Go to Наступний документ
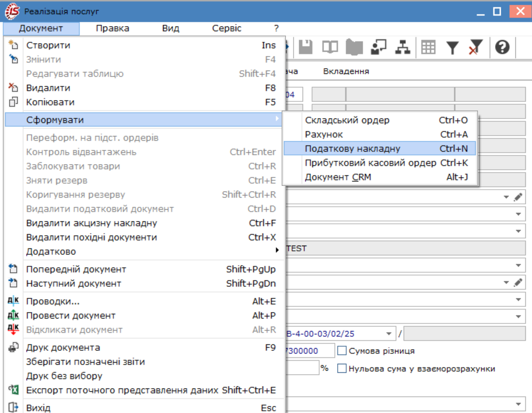This screenshot has width=532, height=413. tap(144, 284)
